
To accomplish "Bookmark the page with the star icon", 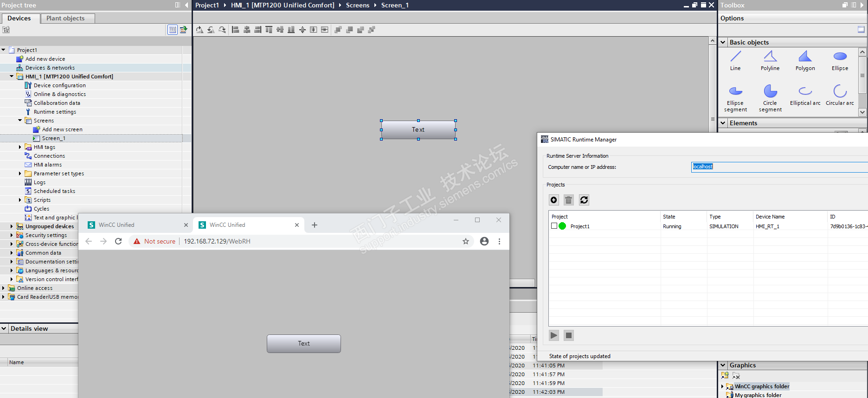I will [x=466, y=241].
